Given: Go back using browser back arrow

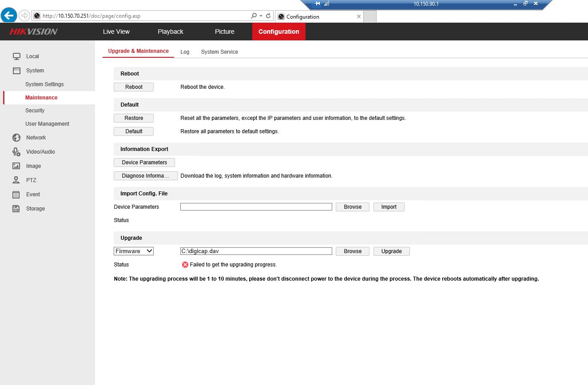Looking at the screenshot, I should tap(9, 16).
